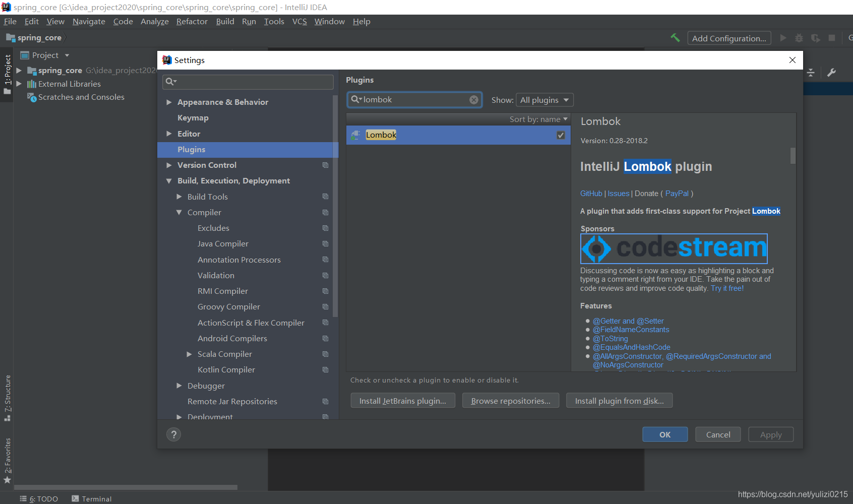Click the green hammer Build Project icon
Image resolution: width=853 pixels, height=504 pixels.
point(675,38)
